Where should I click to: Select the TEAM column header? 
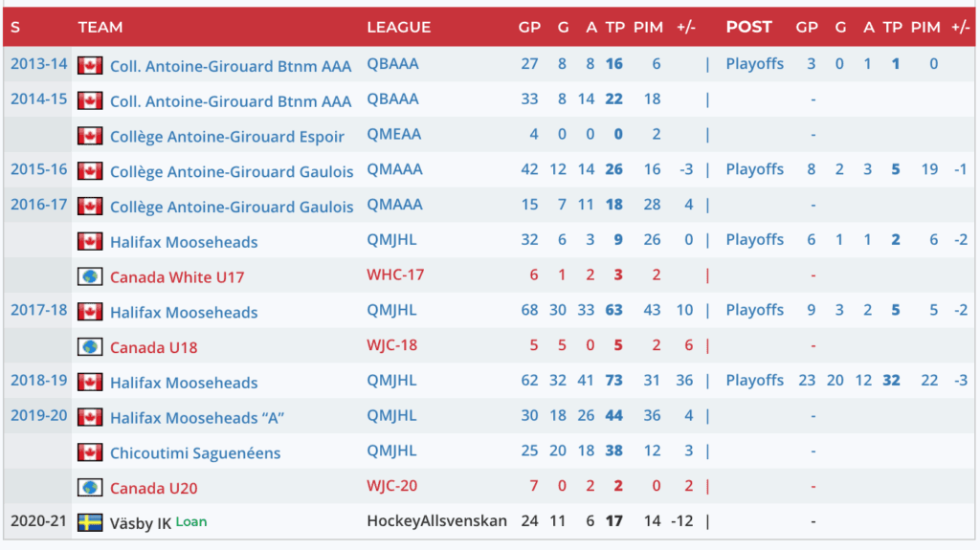[100, 27]
